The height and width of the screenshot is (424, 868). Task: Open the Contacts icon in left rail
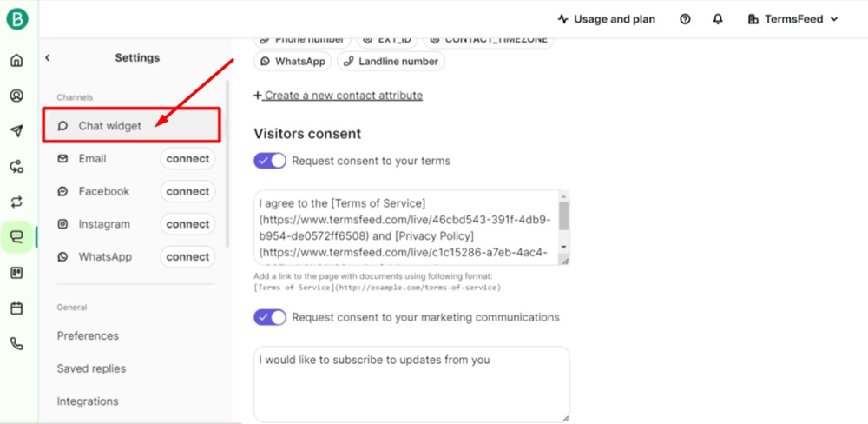click(17, 96)
